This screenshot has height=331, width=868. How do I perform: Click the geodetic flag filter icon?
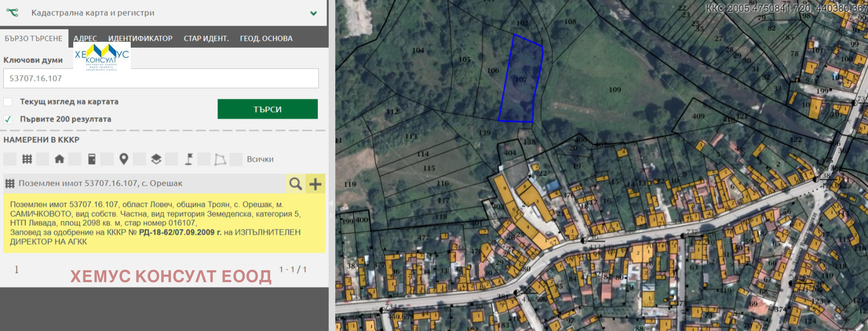coord(188,159)
